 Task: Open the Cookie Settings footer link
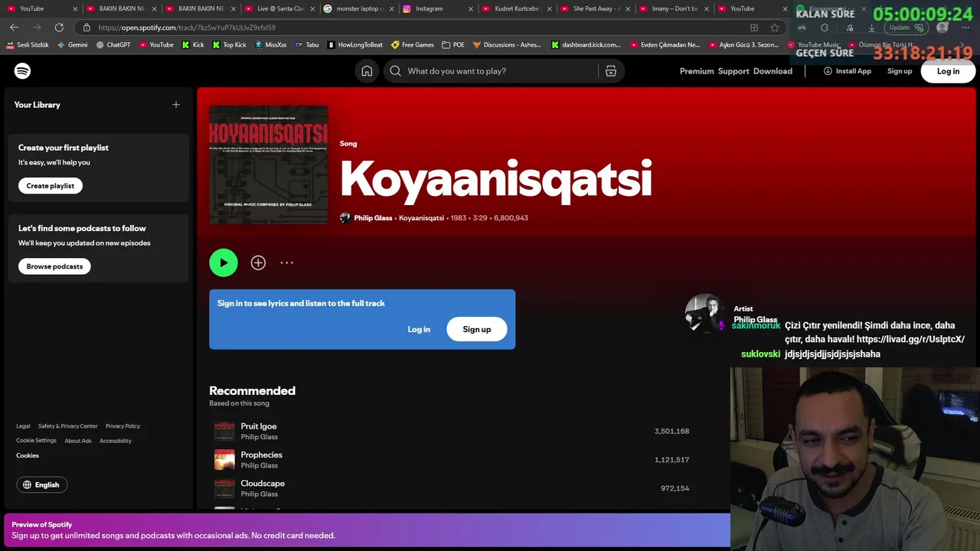pyautogui.click(x=37, y=441)
